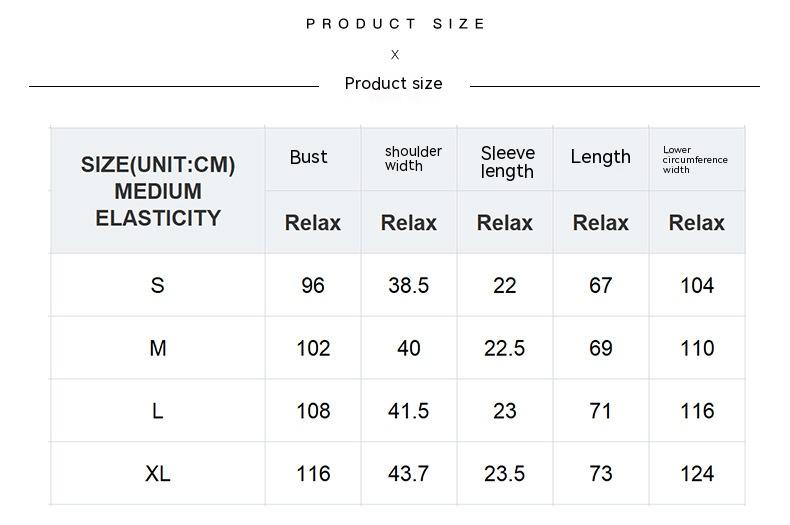Click the "PRODUCT SIZE" heading text

pyautogui.click(x=395, y=24)
